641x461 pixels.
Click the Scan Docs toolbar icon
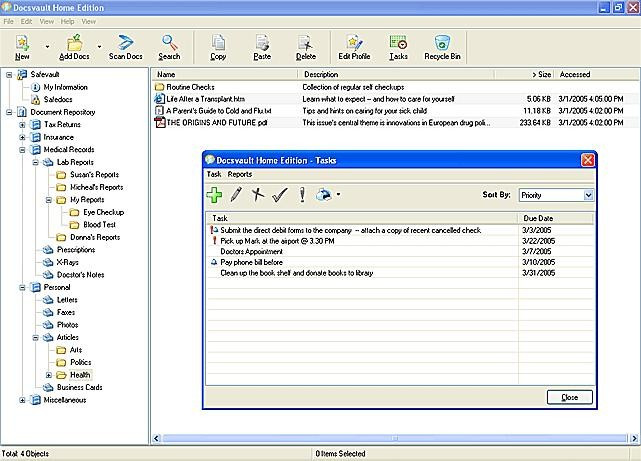[126, 47]
